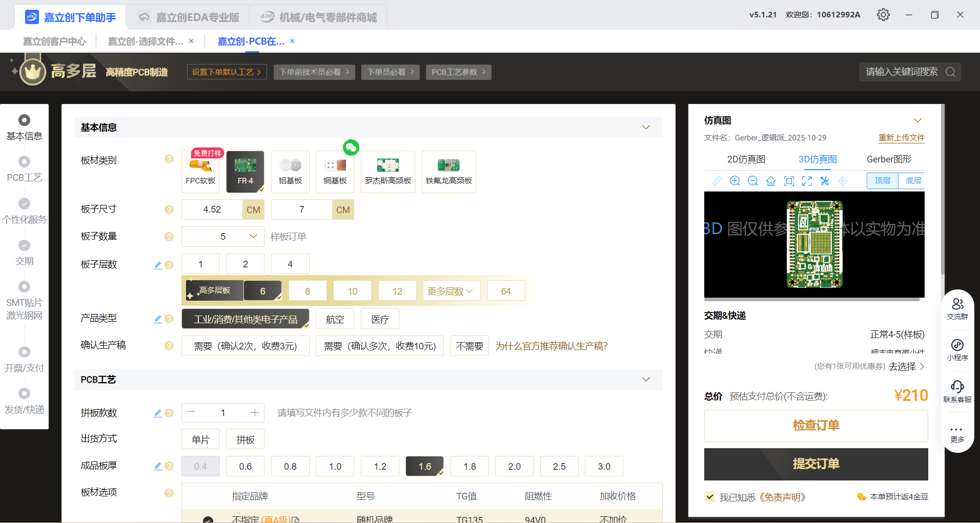
Task: Click the help icon next to 板材类别
Action: (x=169, y=159)
